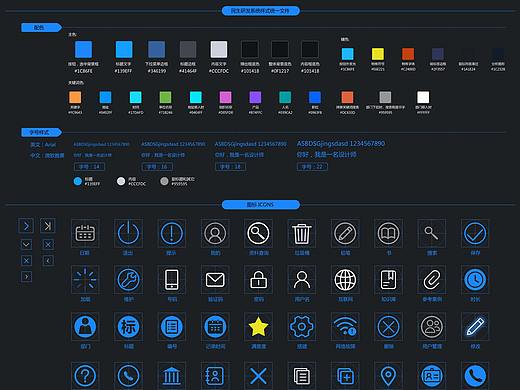Click the '字号：16' size box
520x390 pixels.
157,167
